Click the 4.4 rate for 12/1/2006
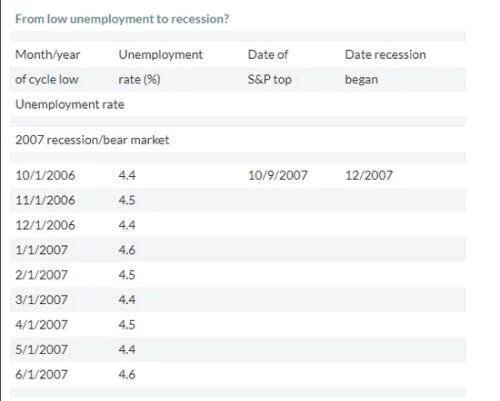This screenshot has width=500, height=401. [127, 225]
